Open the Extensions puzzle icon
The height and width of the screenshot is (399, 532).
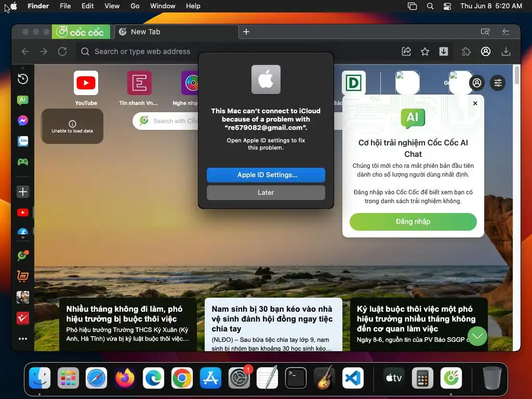coord(467,51)
